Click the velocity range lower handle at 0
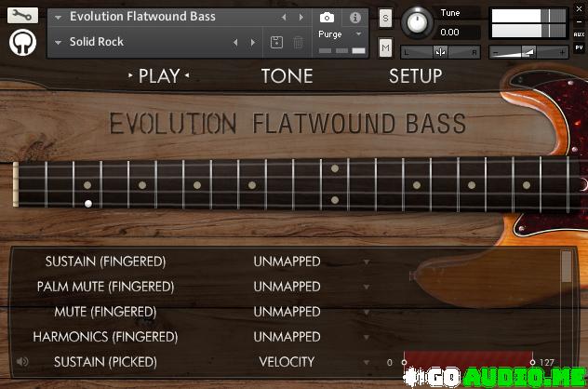 click(404, 362)
